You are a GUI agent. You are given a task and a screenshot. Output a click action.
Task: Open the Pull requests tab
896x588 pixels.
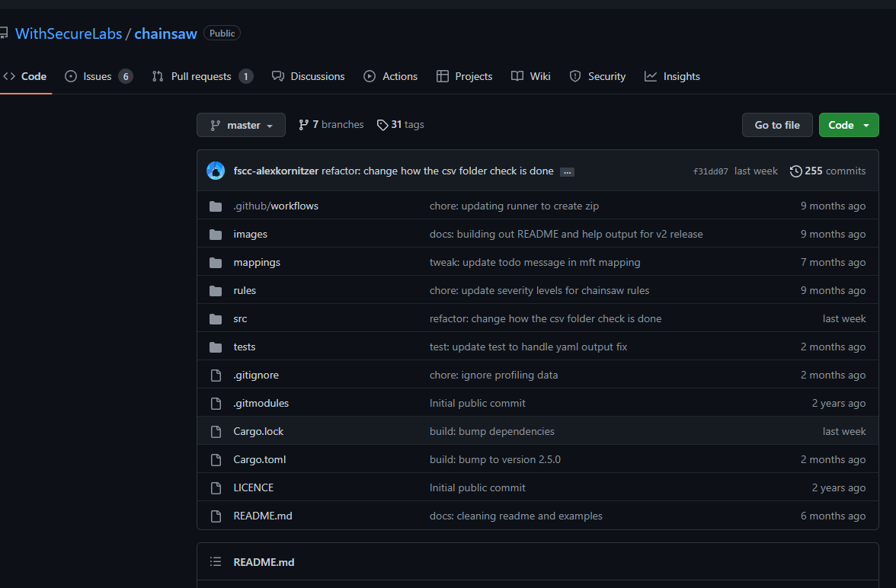tap(201, 76)
